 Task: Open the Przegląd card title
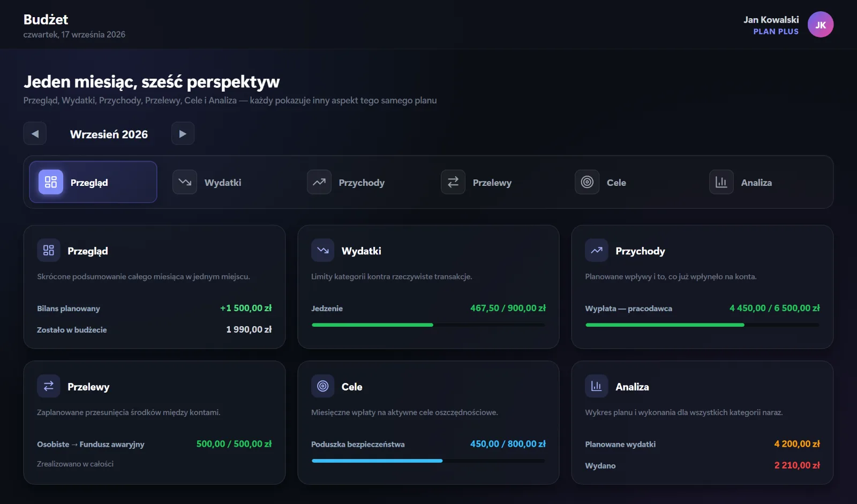click(x=88, y=251)
